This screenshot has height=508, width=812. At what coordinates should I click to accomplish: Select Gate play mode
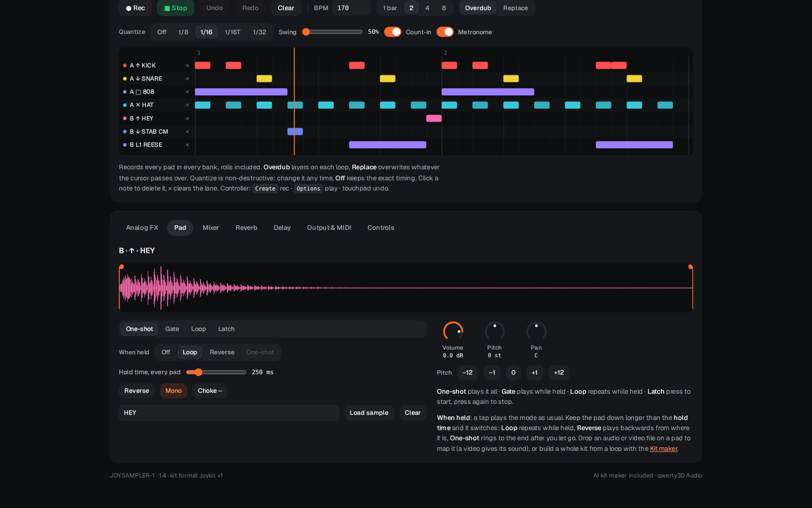coord(172,329)
